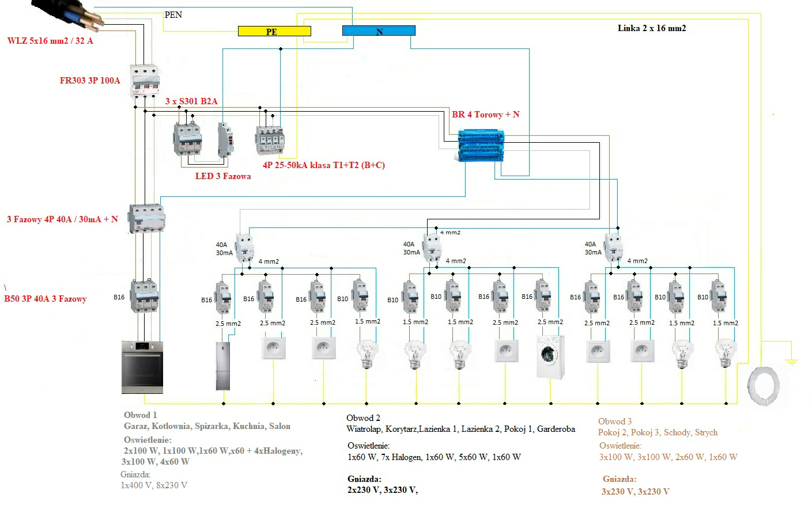Click the FR303 3P 100A main switch

144,81
